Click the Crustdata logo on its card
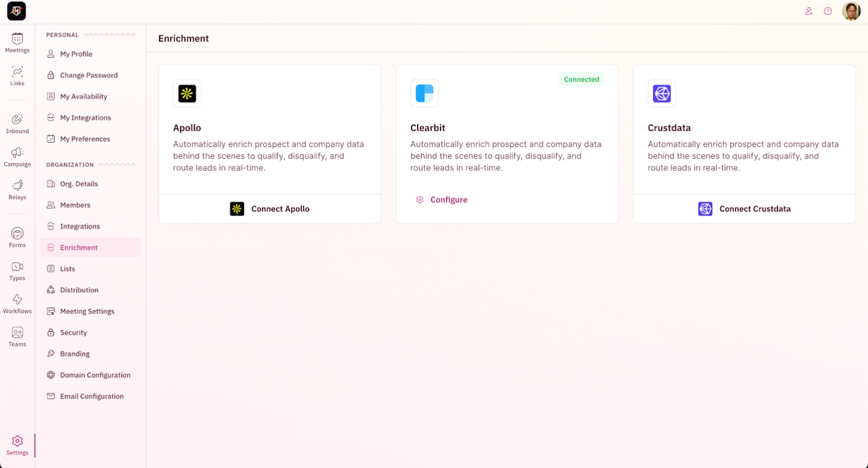The image size is (868, 468). coord(662,94)
